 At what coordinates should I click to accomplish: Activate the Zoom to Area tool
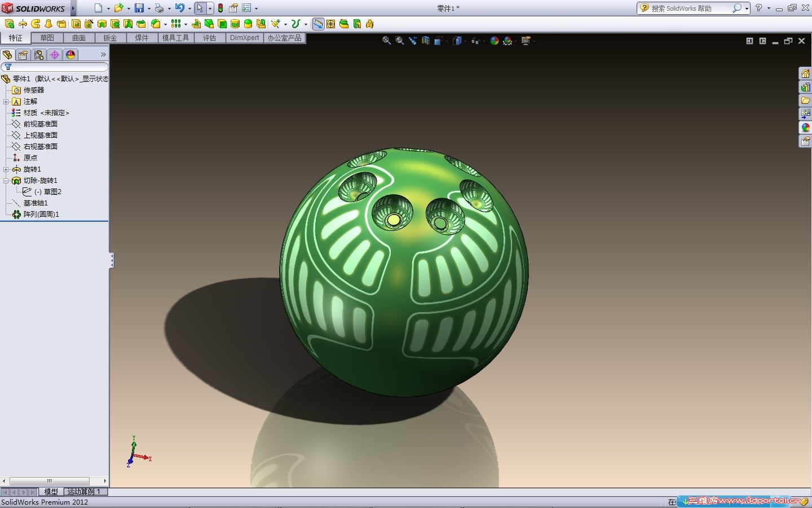[x=400, y=41]
